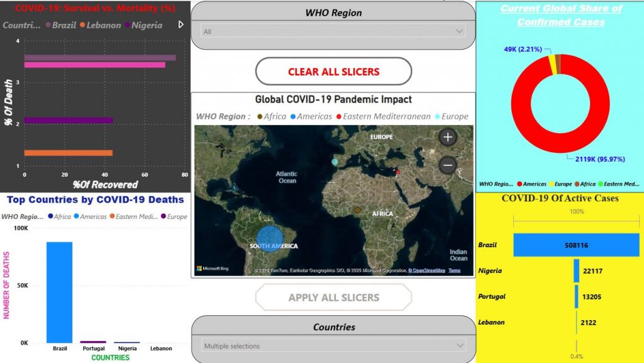
Task: Select Africa in the deaths chart legend
Action: (x=59, y=216)
